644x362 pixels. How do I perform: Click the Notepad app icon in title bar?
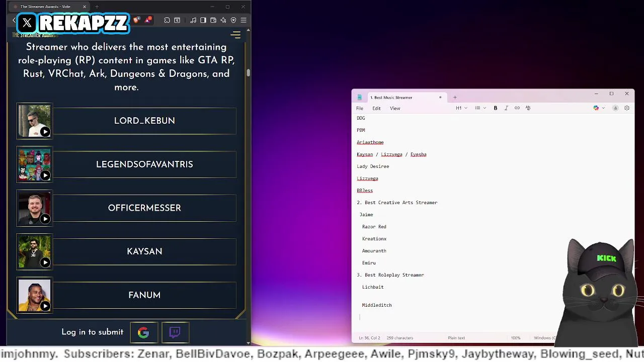coord(359,98)
